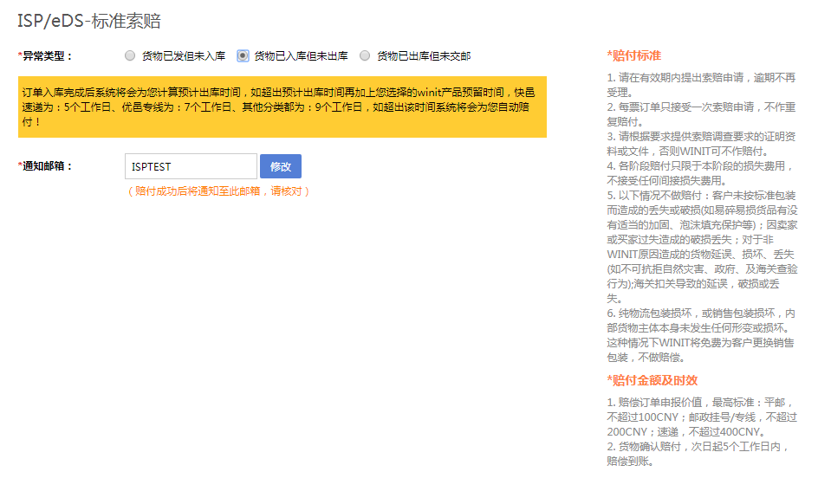Screen dimensions: 818x504
Task: Click the orange hint 赔付成功后将通知至此邮箱
Action: click(218, 191)
